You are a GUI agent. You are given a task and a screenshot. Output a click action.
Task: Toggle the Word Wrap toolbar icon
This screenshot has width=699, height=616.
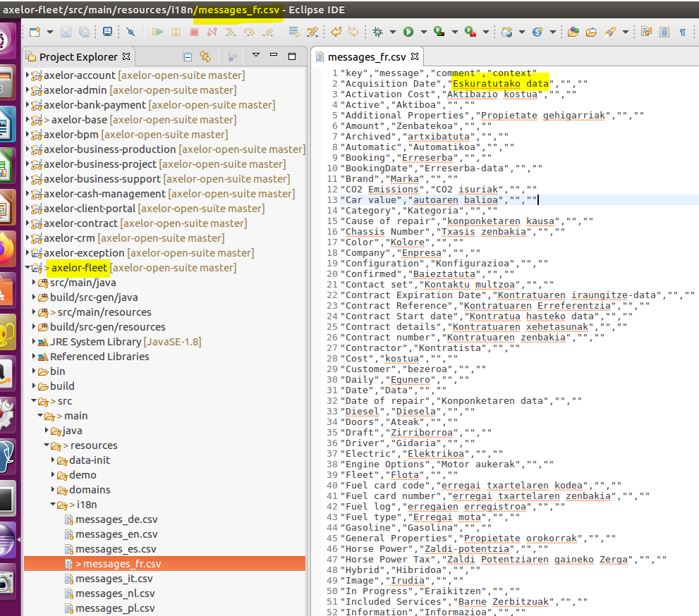click(x=646, y=32)
